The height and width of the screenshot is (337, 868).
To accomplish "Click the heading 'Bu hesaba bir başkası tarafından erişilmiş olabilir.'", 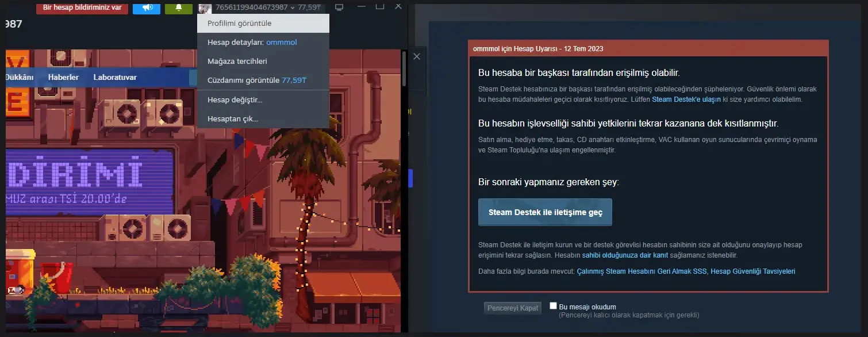I will pyautogui.click(x=579, y=73).
